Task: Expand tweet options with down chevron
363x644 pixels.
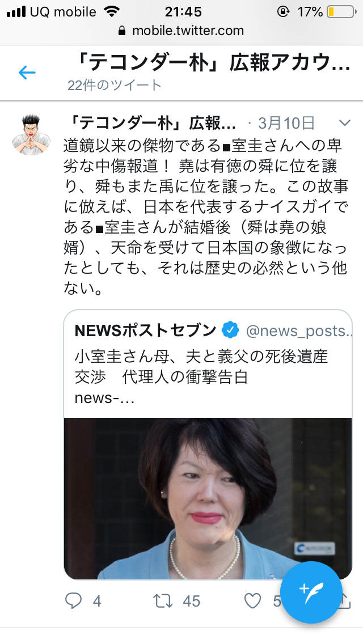Action: pos(344,123)
